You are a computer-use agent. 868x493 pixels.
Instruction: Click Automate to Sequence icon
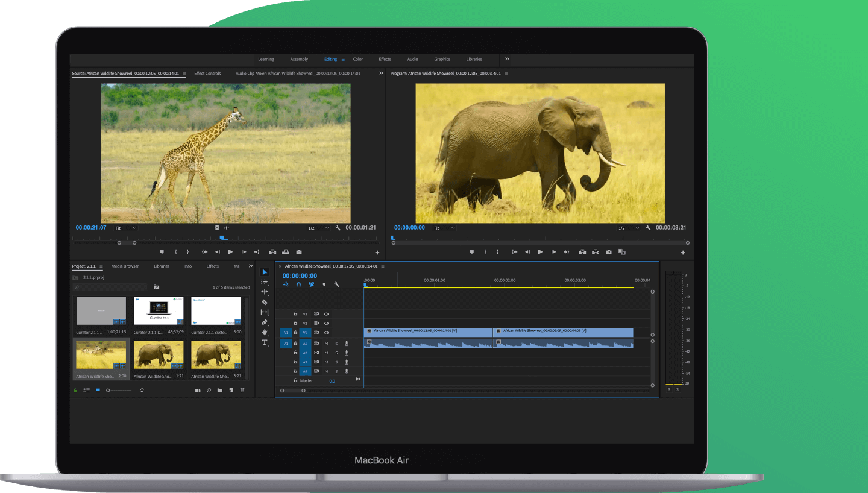(197, 391)
